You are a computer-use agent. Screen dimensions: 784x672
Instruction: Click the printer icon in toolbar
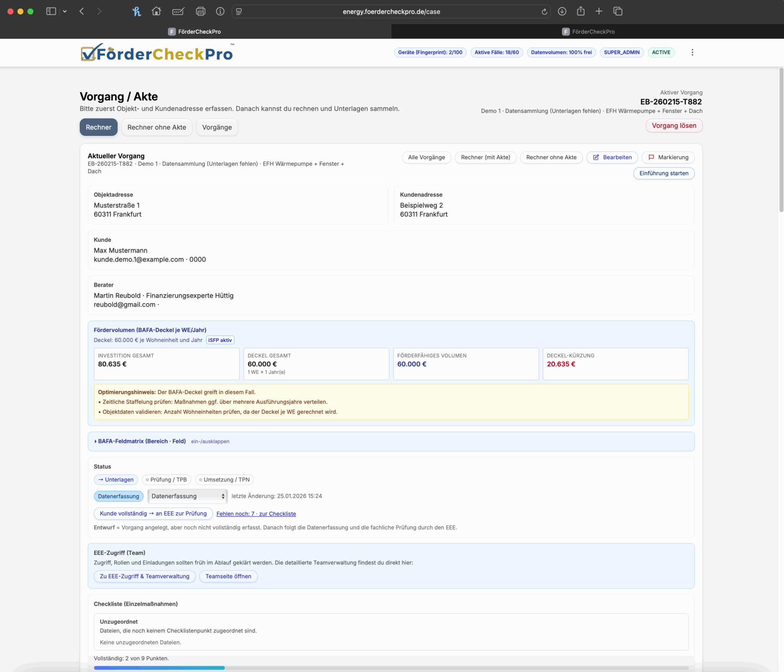pos(200,11)
